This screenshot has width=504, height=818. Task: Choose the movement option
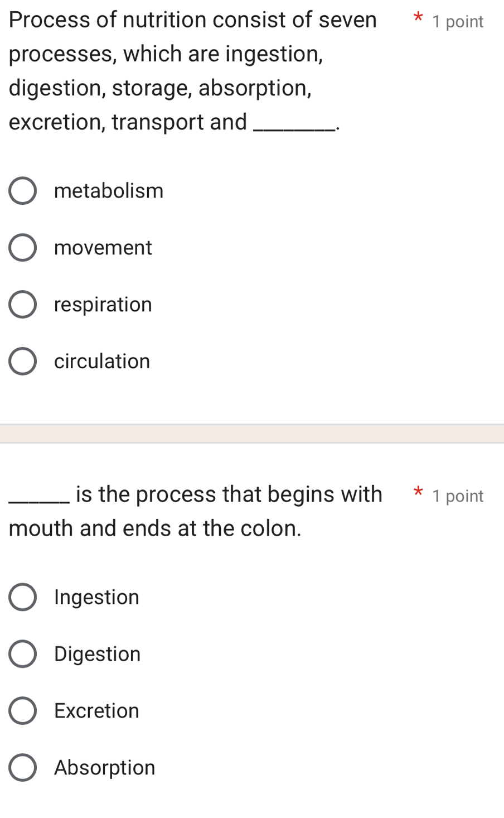point(22,248)
